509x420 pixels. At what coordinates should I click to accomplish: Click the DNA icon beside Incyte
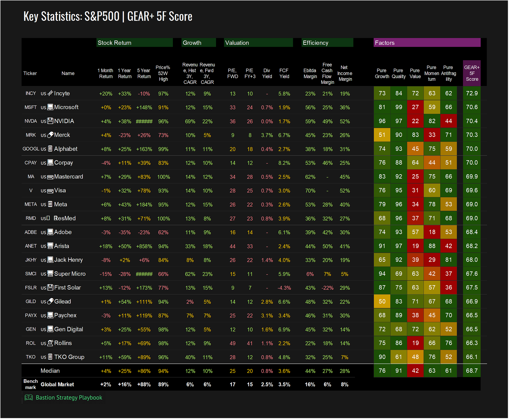[50, 93]
